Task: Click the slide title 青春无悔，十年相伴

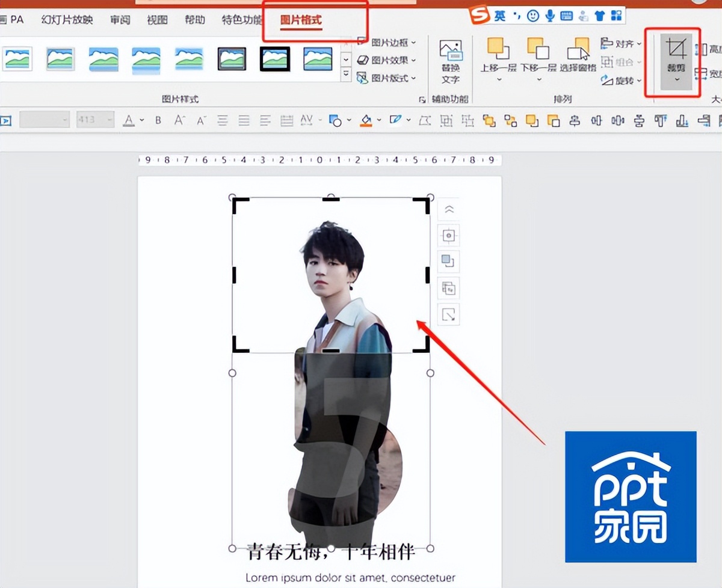Action: tap(331, 551)
